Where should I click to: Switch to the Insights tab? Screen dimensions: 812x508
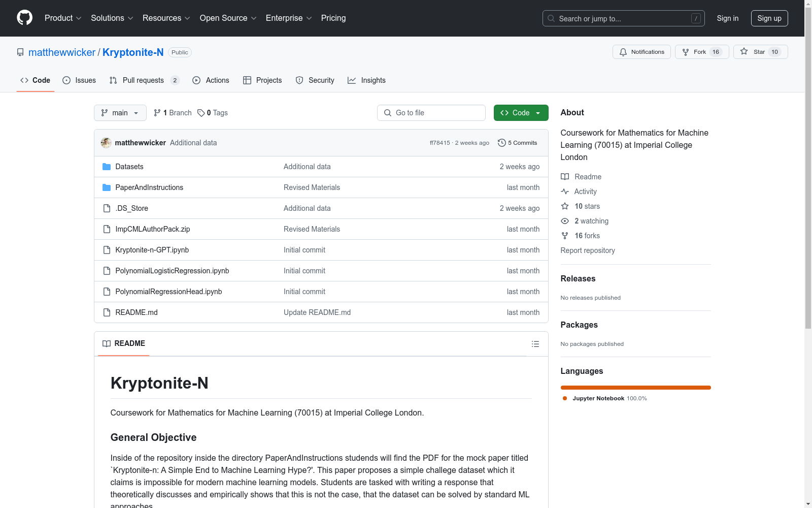[x=366, y=80]
